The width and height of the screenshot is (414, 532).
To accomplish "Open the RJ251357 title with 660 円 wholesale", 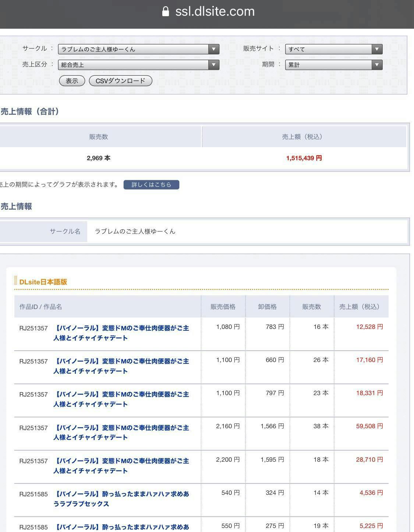I will (x=121, y=366).
